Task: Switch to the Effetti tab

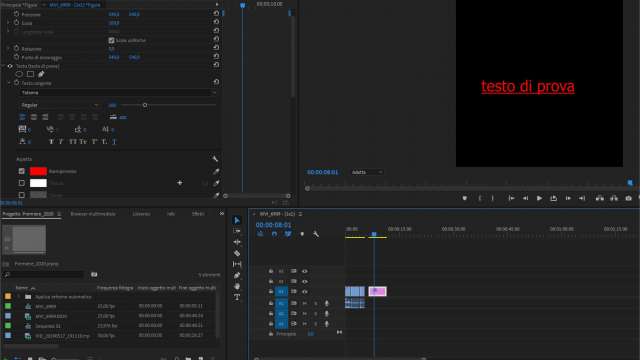Action: (198, 214)
